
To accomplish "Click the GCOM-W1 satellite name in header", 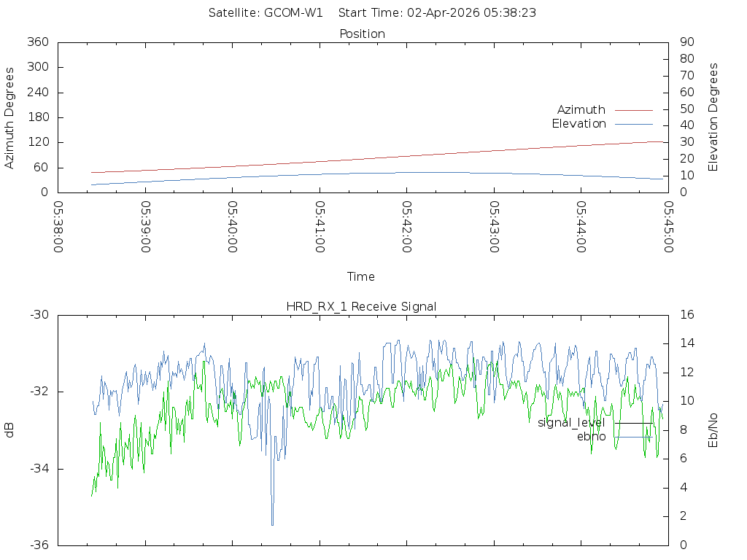I will click(x=293, y=13).
